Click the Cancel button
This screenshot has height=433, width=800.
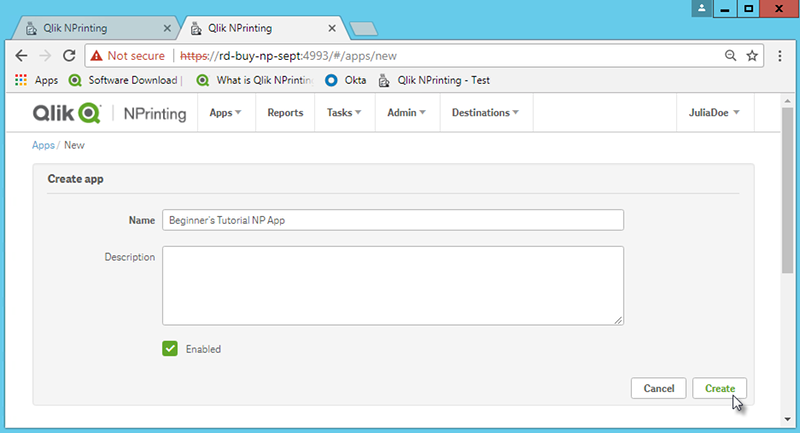pos(658,388)
